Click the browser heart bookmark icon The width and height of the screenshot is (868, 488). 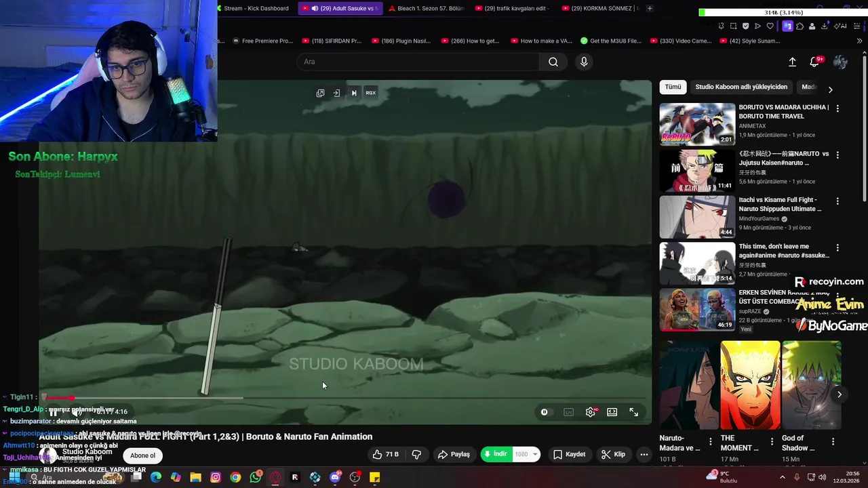(x=770, y=26)
